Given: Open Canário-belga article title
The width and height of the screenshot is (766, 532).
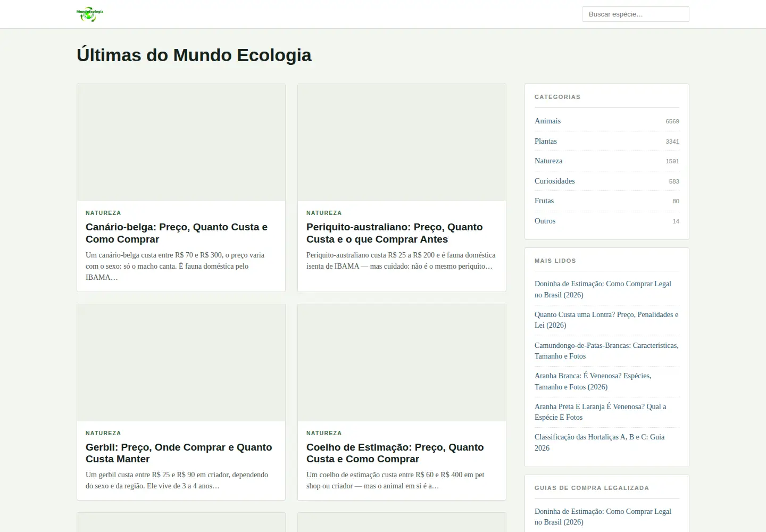Looking at the screenshot, I should 177,233.
